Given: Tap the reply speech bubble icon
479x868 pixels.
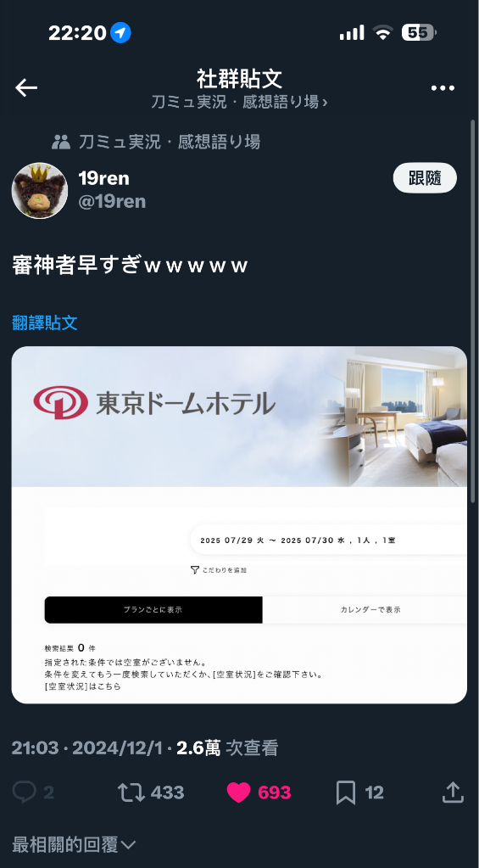Looking at the screenshot, I should [24, 792].
